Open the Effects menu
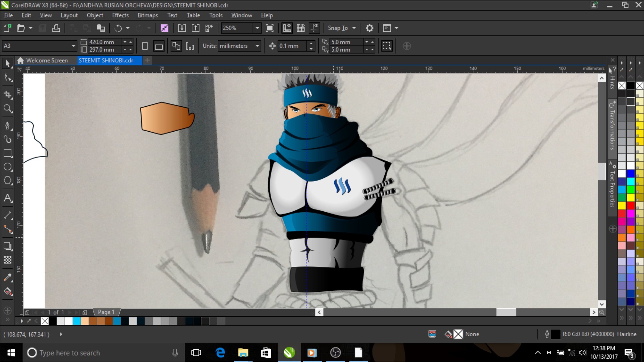Viewport: 644px width, 362px height. (x=120, y=15)
